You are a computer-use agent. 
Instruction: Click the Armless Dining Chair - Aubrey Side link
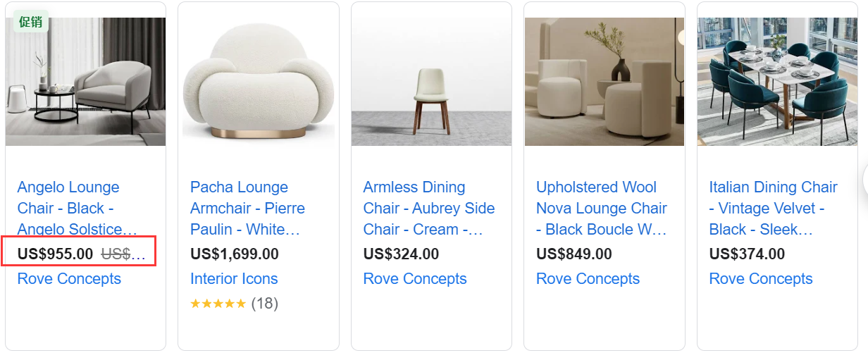tap(428, 208)
